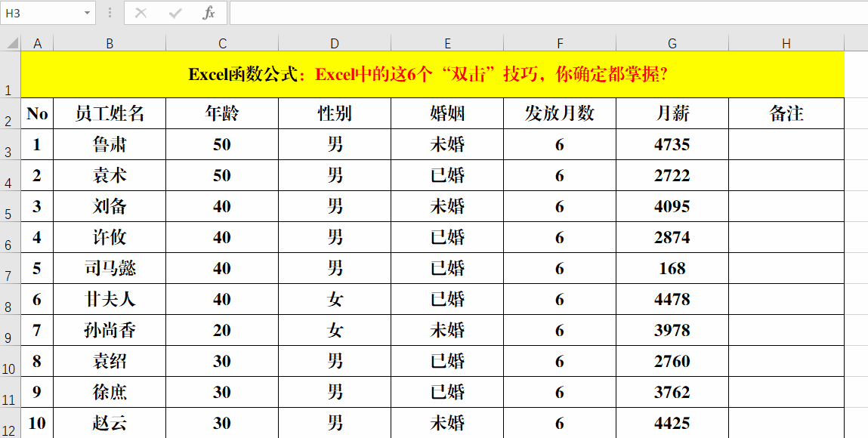The image size is (868, 438).
Task: Select row 5 header
Action: [x=11, y=207]
